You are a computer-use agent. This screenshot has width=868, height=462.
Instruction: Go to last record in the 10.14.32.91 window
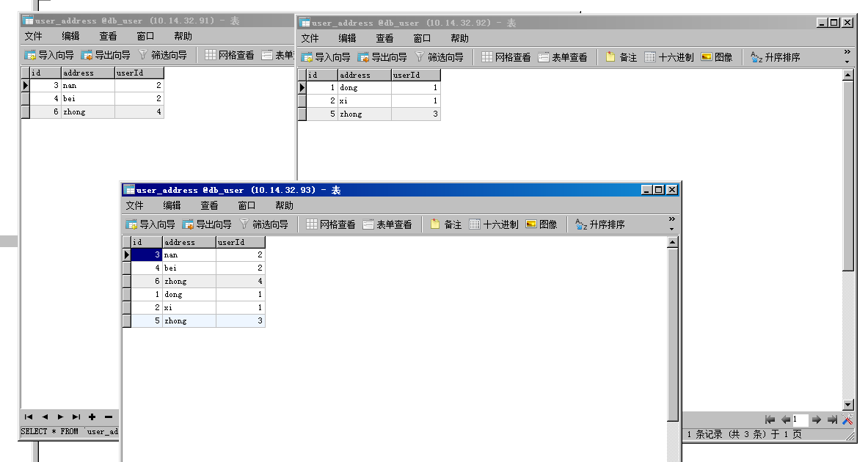coord(76,417)
